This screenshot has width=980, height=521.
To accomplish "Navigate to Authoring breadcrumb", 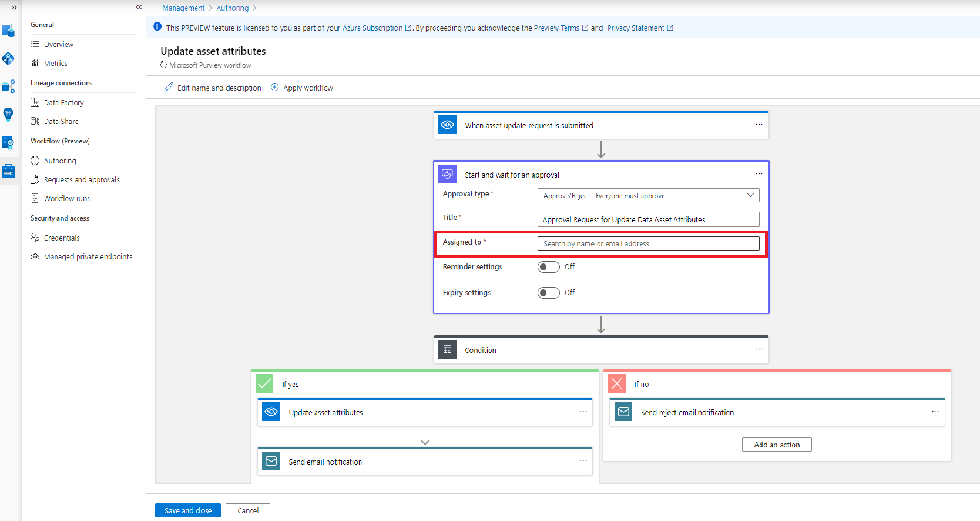I will pos(233,8).
